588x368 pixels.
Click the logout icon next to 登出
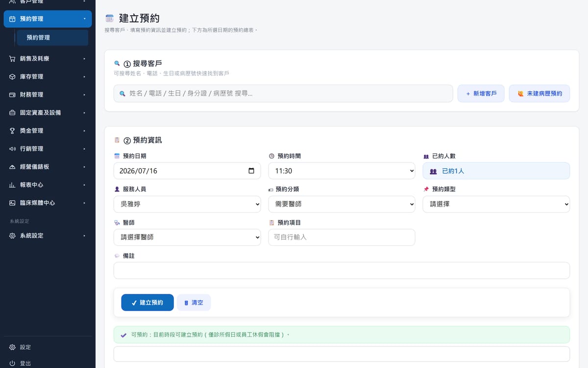click(12, 364)
